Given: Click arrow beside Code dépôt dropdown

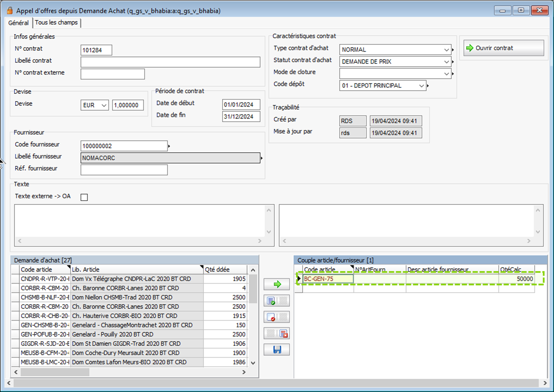Looking at the screenshot, I should click(428, 86).
